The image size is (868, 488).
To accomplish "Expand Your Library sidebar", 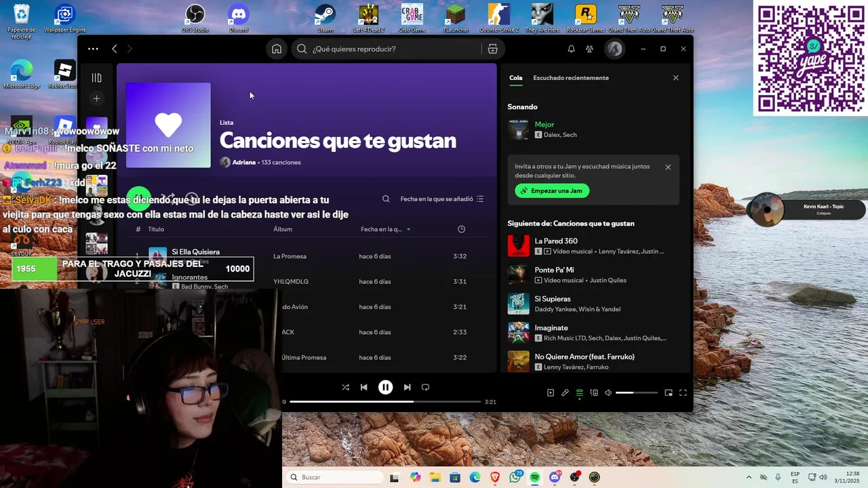I will coord(96,78).
